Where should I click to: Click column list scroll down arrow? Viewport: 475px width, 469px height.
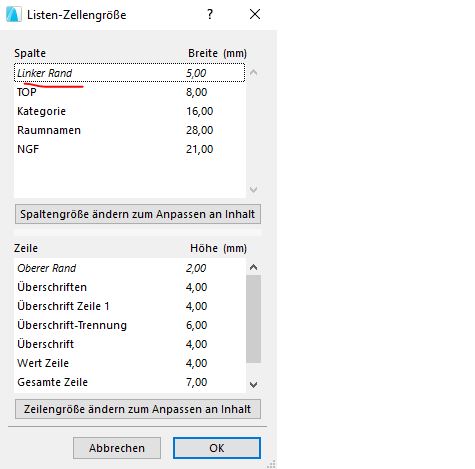(x=253, y=190)
